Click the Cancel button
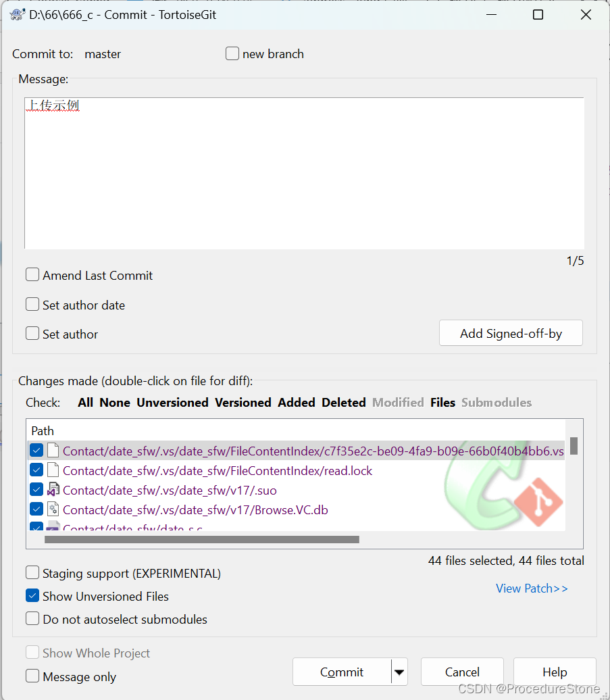610x700 pixels. click(462, 672)
